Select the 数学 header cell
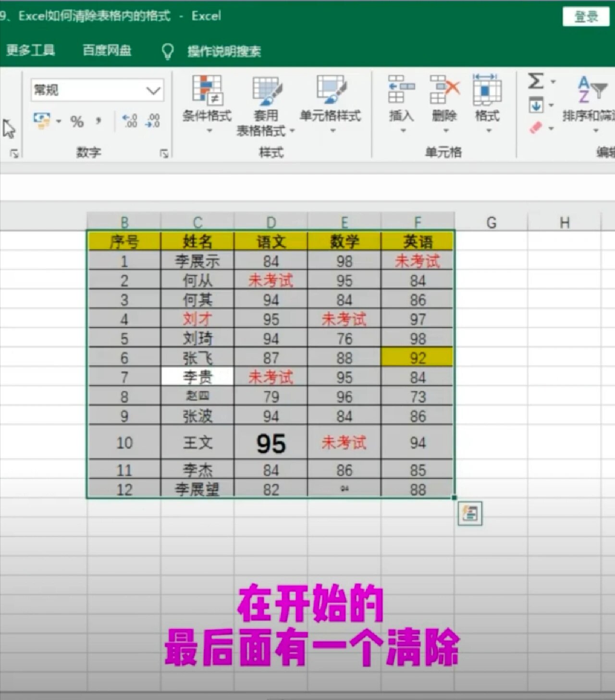The image size is (615, 700). coord(344,241)
